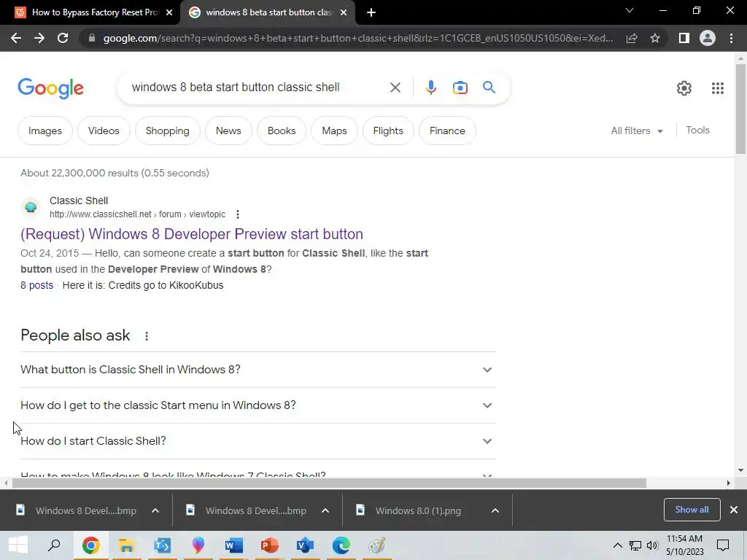Open the Chrome tab search arrow
This screenshot has height=560, width=747.
tap(630, 10)
